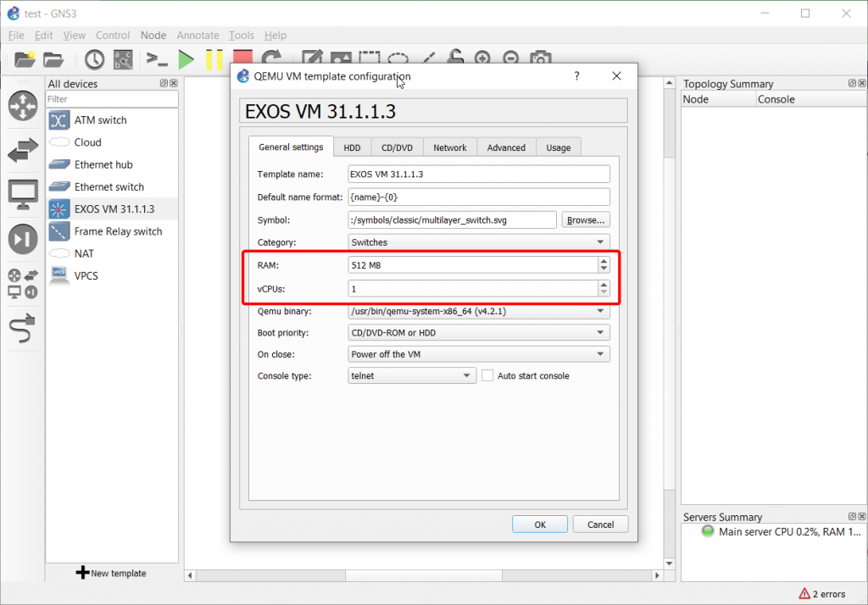Click Cancel in template configuration

pyautogui.click(x=600, y=525)
